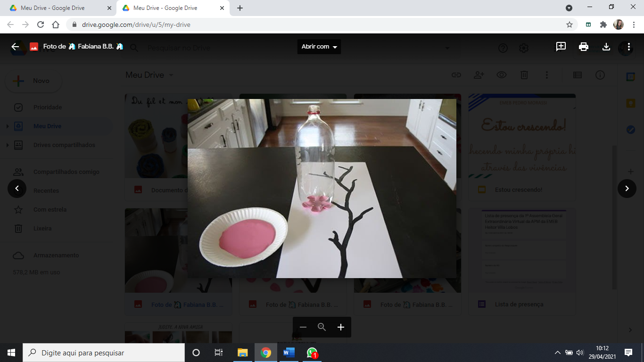
Task: Open Google Calendar side panel icon
Action: 631,77
